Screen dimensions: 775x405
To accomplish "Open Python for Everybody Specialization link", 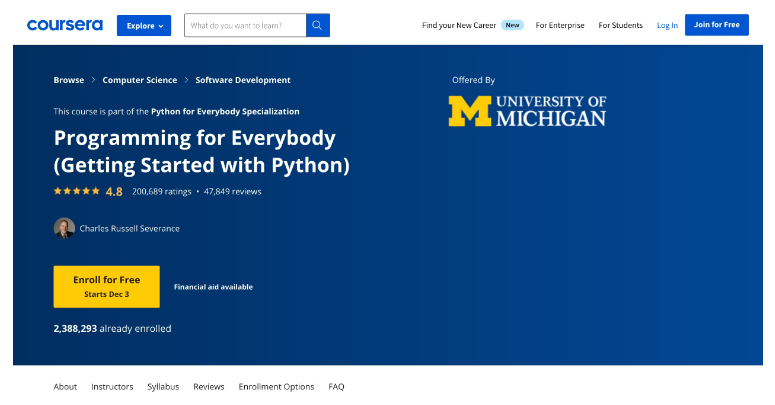I will pos(225,112).
